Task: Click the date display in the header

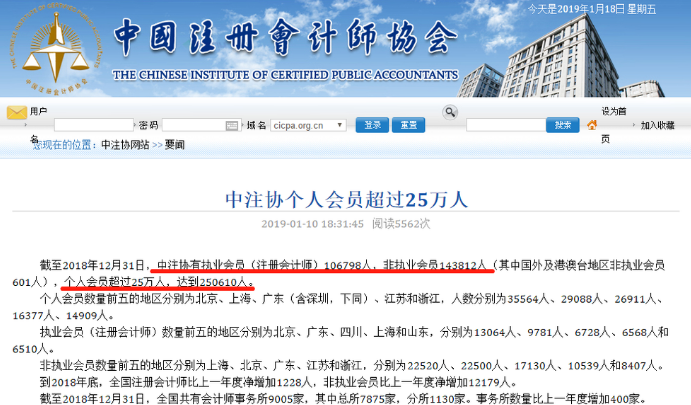Action: tap(634, 7)
